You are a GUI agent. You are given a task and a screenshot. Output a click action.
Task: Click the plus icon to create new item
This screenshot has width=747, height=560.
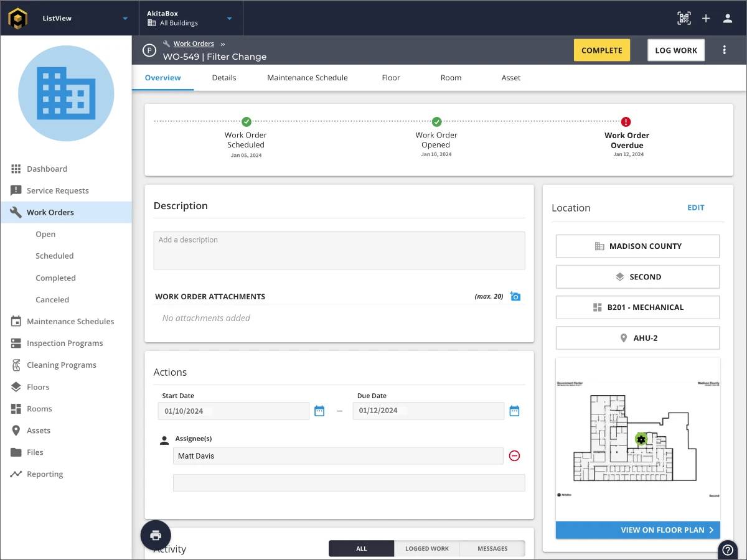click(x=706, y=18)
